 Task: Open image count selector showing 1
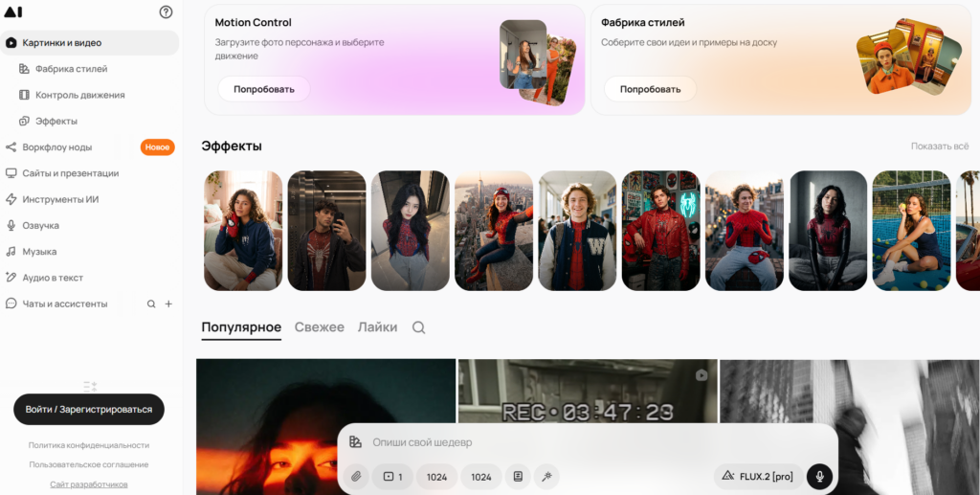tap(392, 477)
